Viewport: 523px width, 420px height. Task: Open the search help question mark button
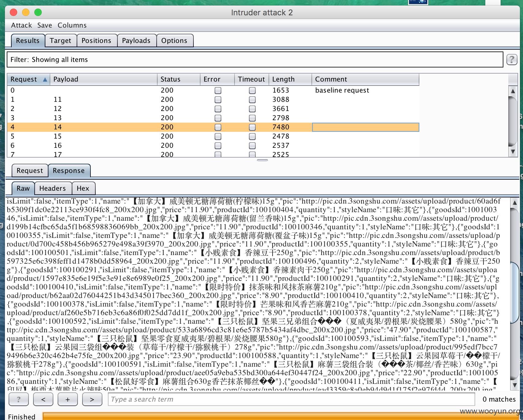pos(19,399)
